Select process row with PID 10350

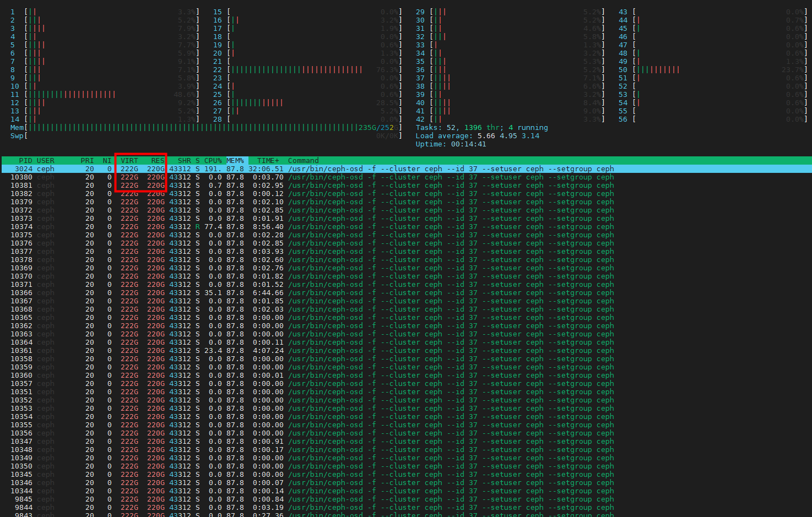[406, 466]
